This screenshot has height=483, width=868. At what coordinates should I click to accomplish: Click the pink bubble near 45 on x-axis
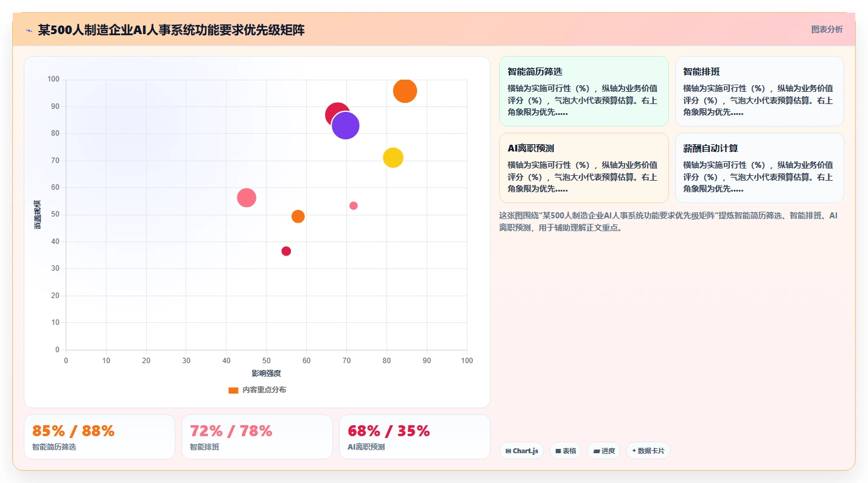click(x=247, y=198)
